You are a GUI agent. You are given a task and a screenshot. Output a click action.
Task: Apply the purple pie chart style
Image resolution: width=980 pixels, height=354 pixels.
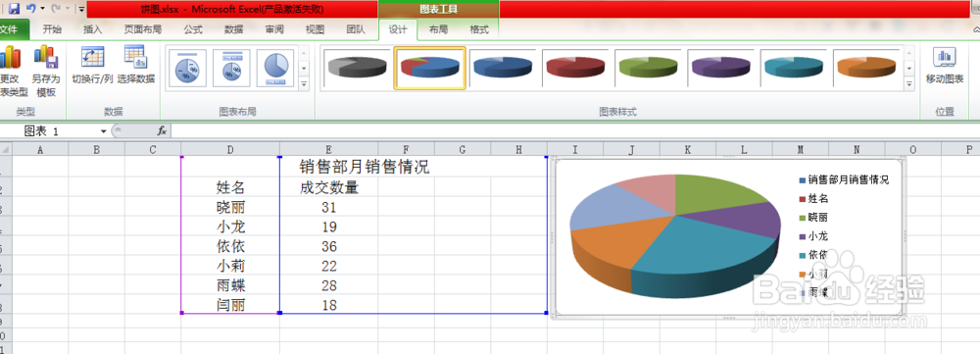720,68
